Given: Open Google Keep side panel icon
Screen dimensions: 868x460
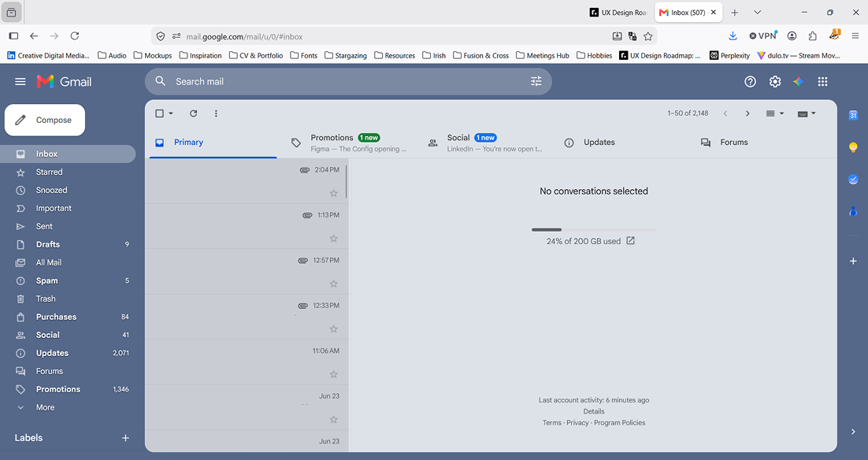Looking at the screenshot, I should (x=853, y=147).
